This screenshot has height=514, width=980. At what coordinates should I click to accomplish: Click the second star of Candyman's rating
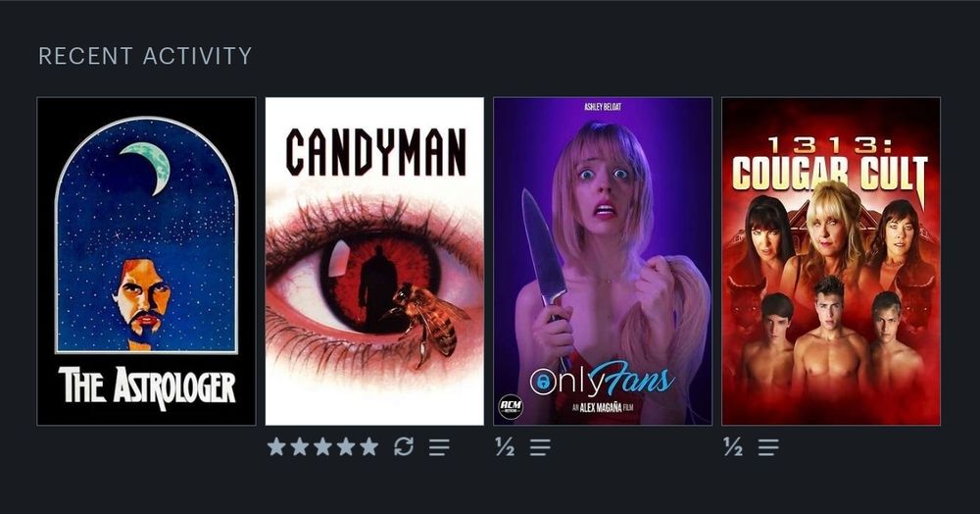point(300,446)
